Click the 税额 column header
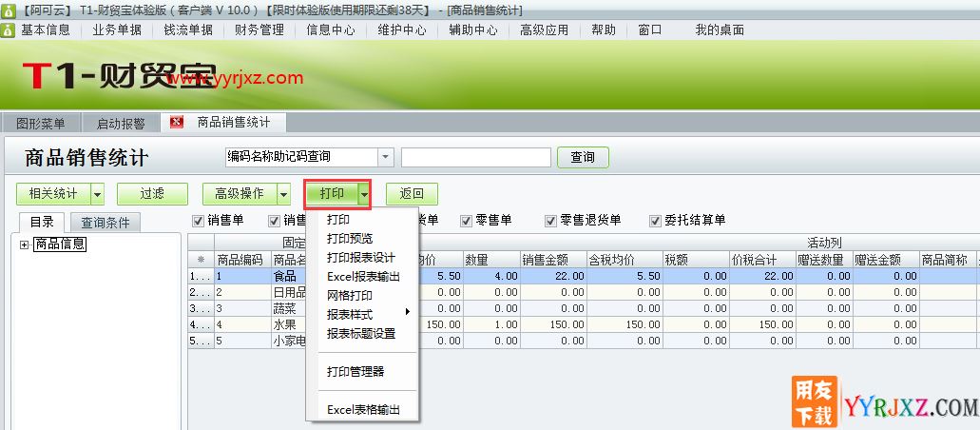The image size is (980, 430). coord(696,260)
